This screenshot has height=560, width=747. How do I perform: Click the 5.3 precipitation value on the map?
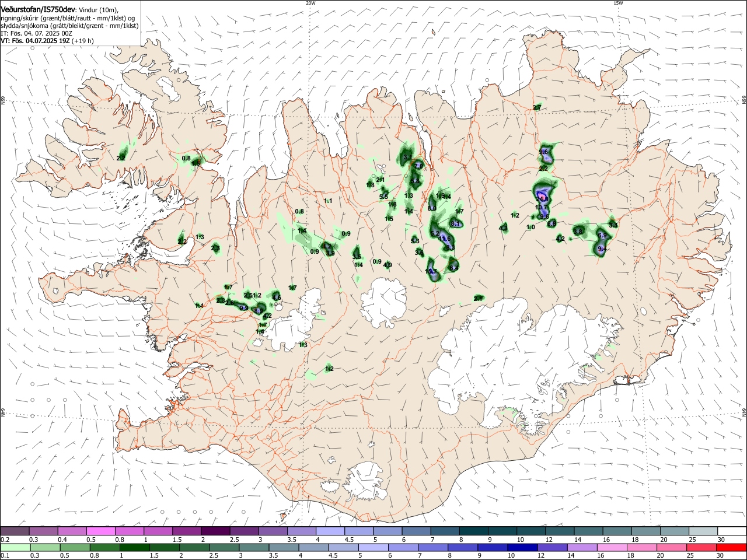pos(415,241)
